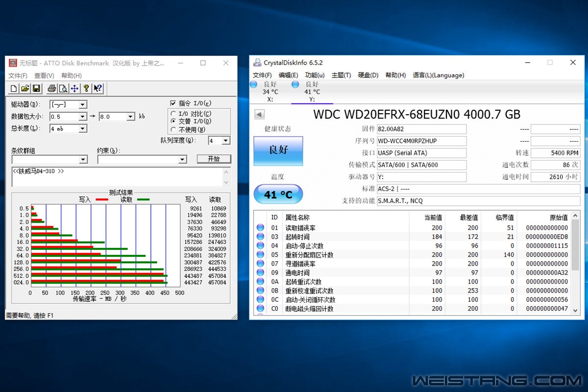Click status orb for attribute 01 读取错误率
The height and width of the screenshot is (392, 588).
pos(260,228)
